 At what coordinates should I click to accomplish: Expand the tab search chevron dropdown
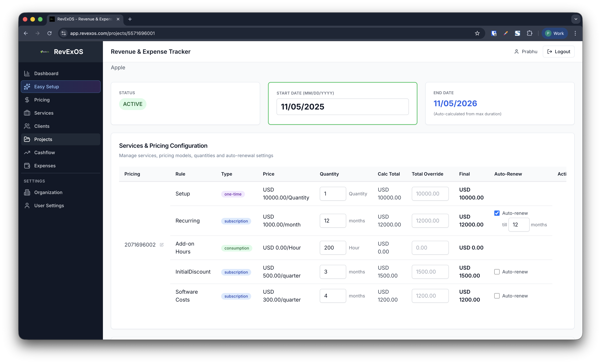pos(576,19)
